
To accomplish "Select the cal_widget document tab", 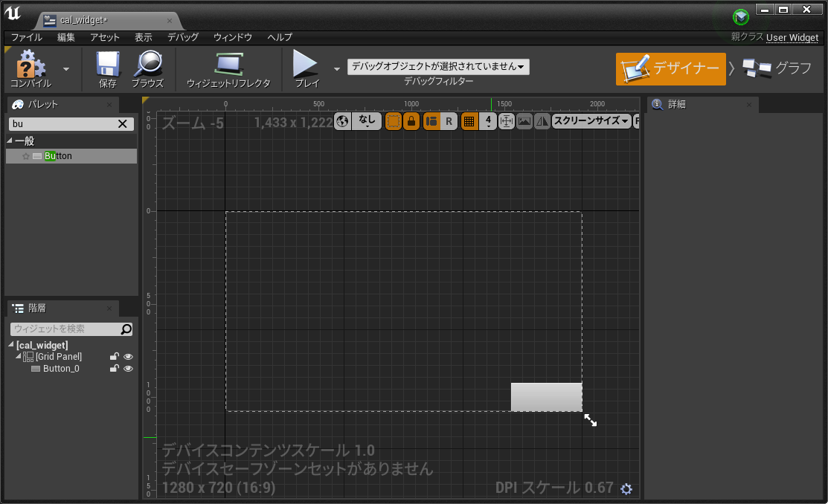I will coord(109,20).
